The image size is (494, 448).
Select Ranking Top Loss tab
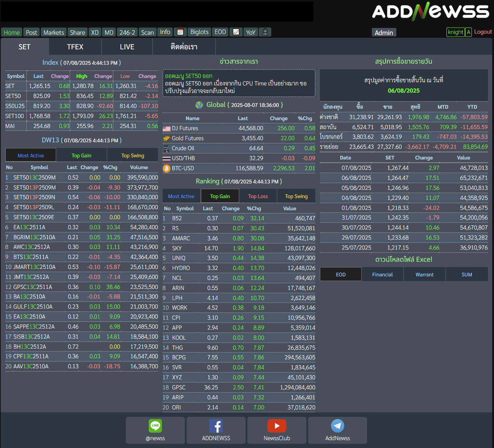258,196
